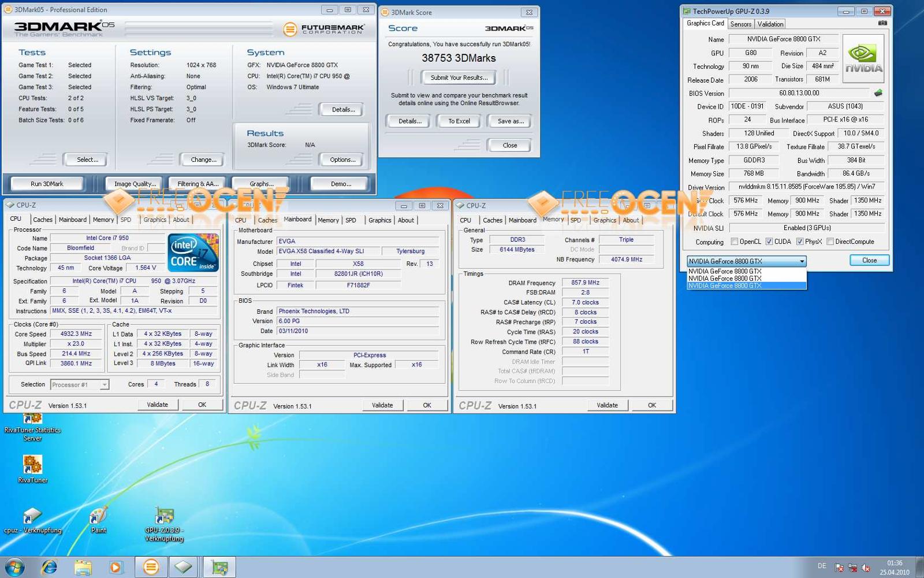
Task: Open the Processor #1 selection dropdown in CPU-Z
Action: 104,384
